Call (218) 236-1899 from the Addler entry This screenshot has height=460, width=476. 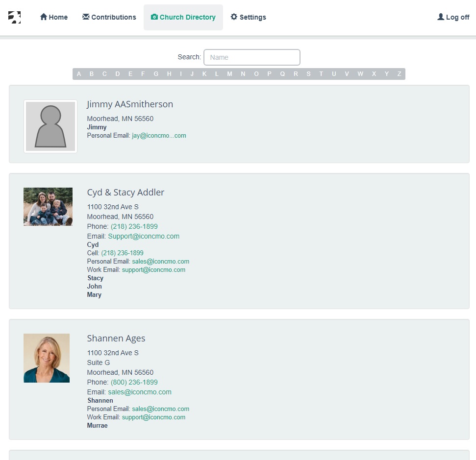coord(134,226)
